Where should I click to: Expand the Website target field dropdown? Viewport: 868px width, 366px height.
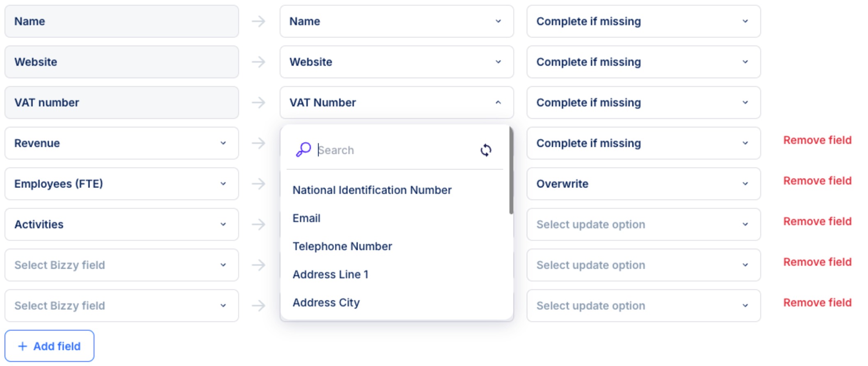(396, 62)
